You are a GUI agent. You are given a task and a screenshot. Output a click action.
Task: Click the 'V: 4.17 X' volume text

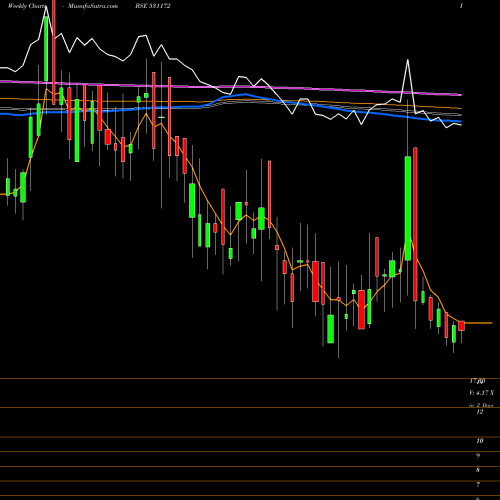pyautogui.click(x=481, y=393)
